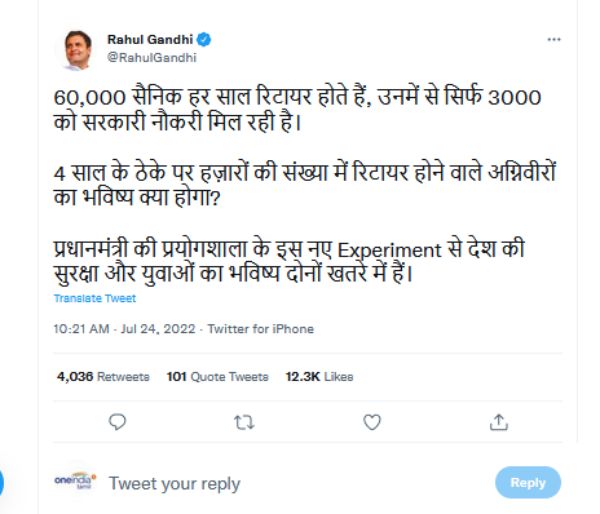Image resolution: width=600 pixels, height=514 pixels.
Task: Click the partial blue circle at left edge
Action: point(2,482)
